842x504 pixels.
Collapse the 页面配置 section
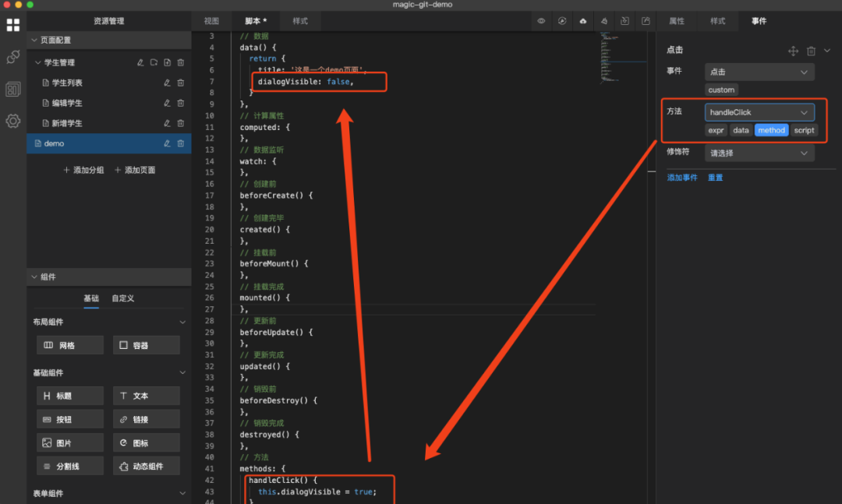[34, 41]
